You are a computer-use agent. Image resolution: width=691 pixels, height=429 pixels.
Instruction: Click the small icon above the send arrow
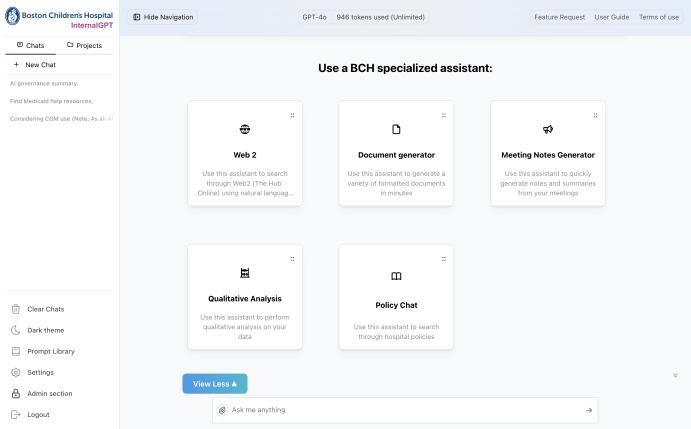[675, 376]
